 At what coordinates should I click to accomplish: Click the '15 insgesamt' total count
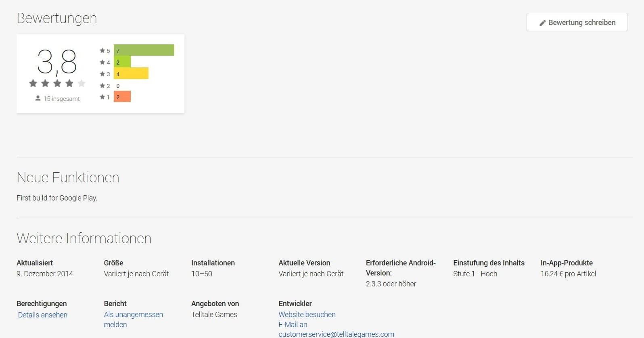pyautogui.click(x=62, y=99)
